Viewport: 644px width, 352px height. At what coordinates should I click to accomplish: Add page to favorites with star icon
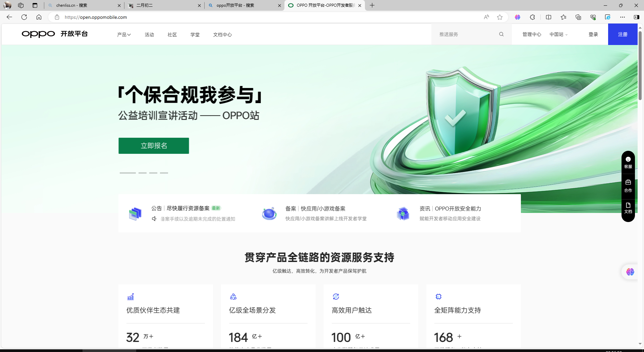coord(500,17)
